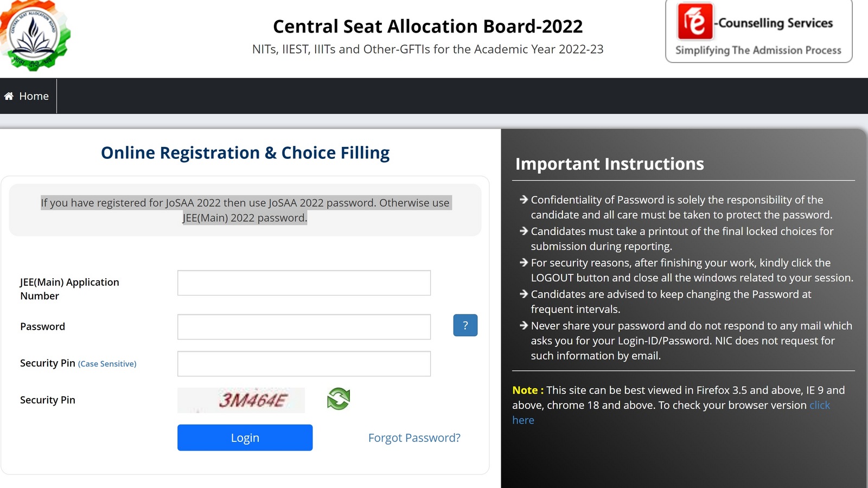
Task: Click the arrow beside 'Never share your password'
Action: pos(524,325)
